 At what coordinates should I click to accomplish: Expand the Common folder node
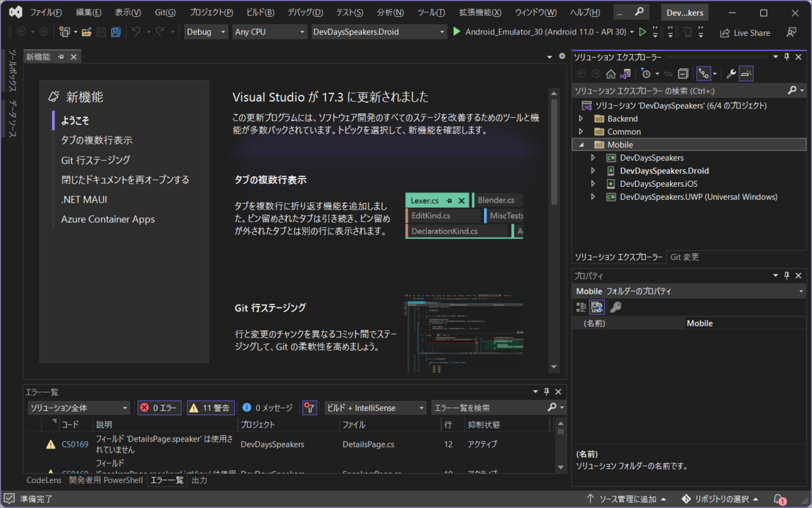[x=581, y=131]
